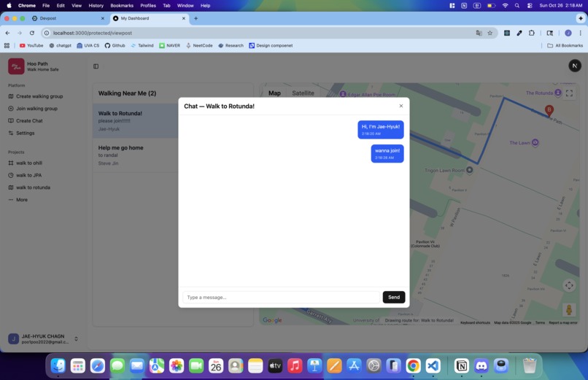The image size is (588, 380).
Task: Select Walk to Rotunda! walking post
Action: 136,121
